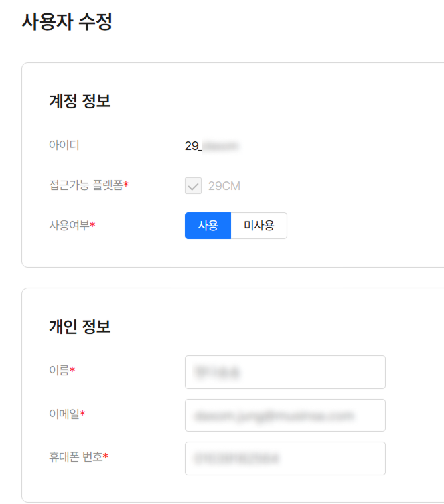Click the 29CM label text
The height and width of the screenshot is (504, 444).
pyautogui.click(x=224, y=186)
